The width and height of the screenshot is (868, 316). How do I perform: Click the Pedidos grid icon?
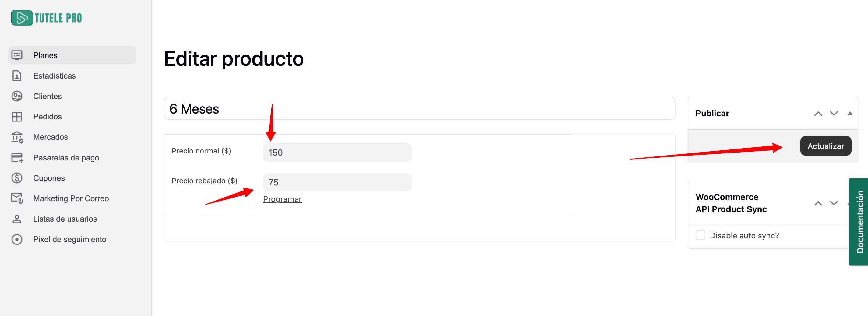(x=17, y=117)
